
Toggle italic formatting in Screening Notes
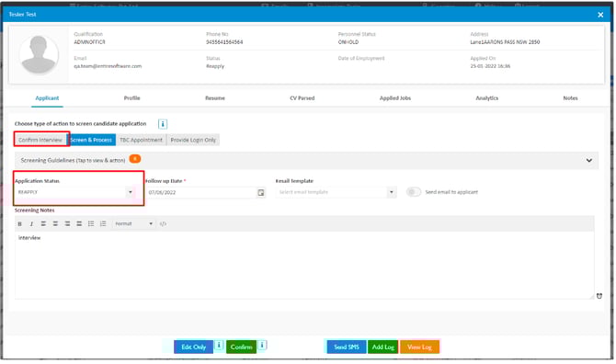click(31, 223)
